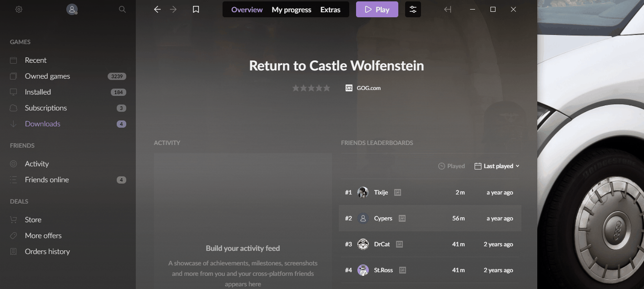Click the Owned games count 3239
The image size is (644, 289).
[117, 76]
